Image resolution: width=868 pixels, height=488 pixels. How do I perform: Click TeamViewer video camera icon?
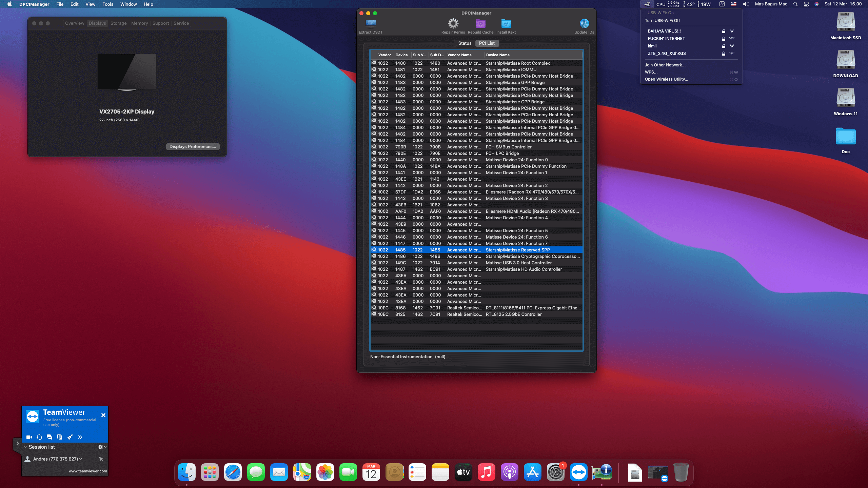[29, 437]
